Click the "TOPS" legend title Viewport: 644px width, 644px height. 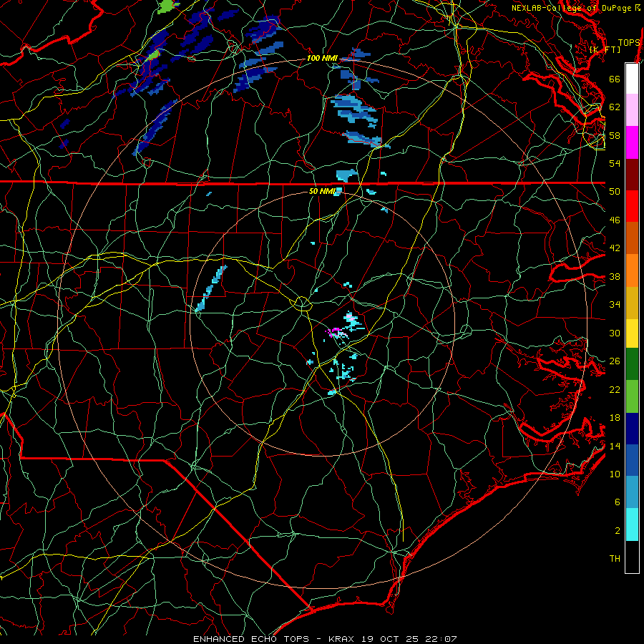click(x=629, y=43)
